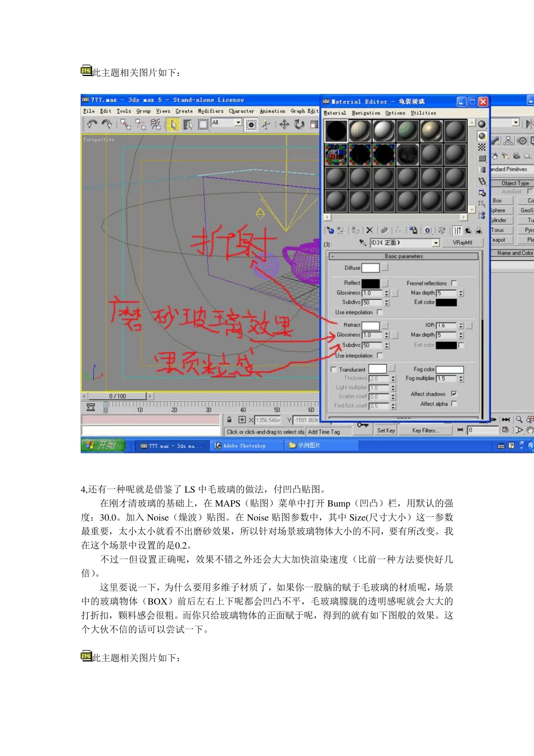Click the Show End Result icon
Viewport: 534px width, 756px height.
coord(458,230)
